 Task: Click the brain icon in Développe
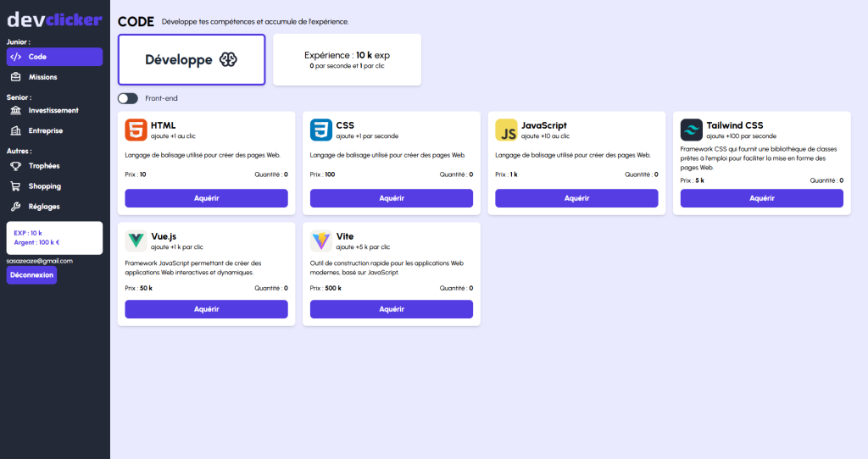coord(228,59)
